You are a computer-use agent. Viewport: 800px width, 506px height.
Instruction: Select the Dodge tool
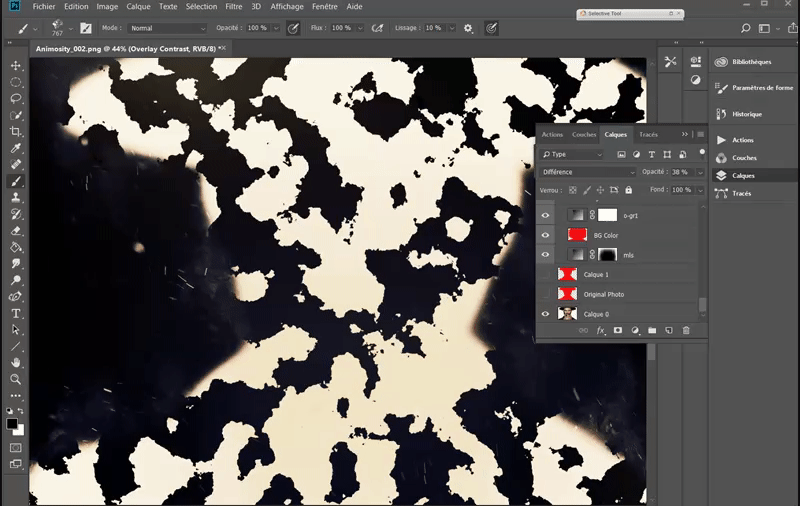(16, 280)
